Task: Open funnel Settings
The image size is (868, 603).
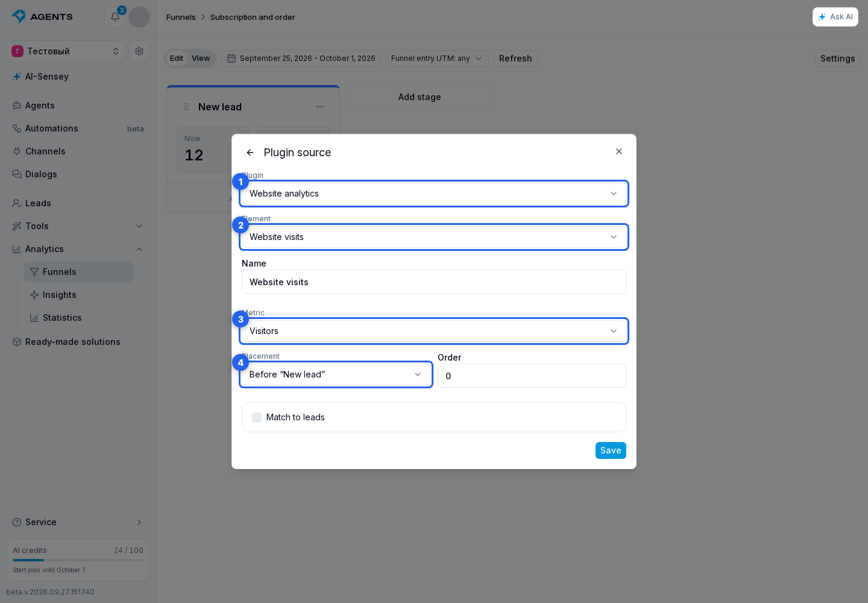Action: click(x=838, y=58)
